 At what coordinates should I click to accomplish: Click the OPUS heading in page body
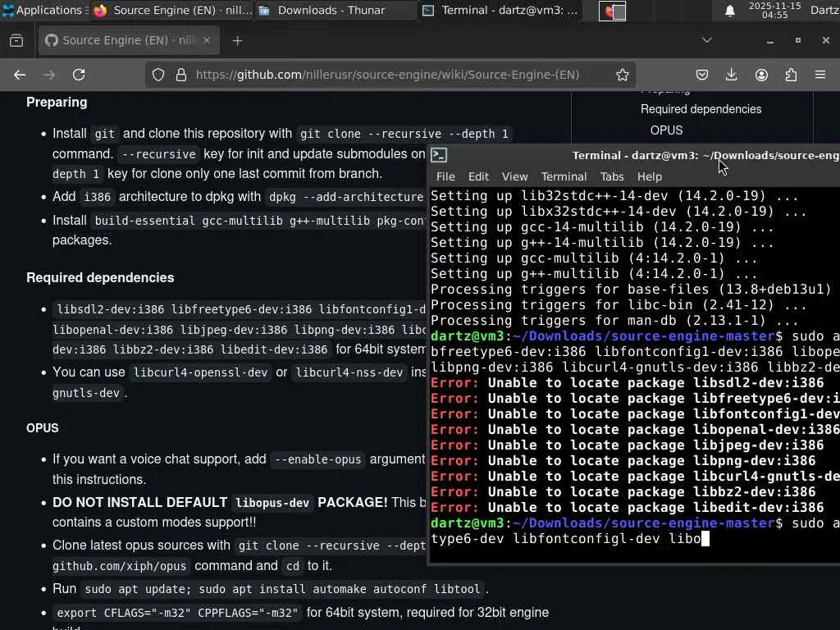pos(43,428)
